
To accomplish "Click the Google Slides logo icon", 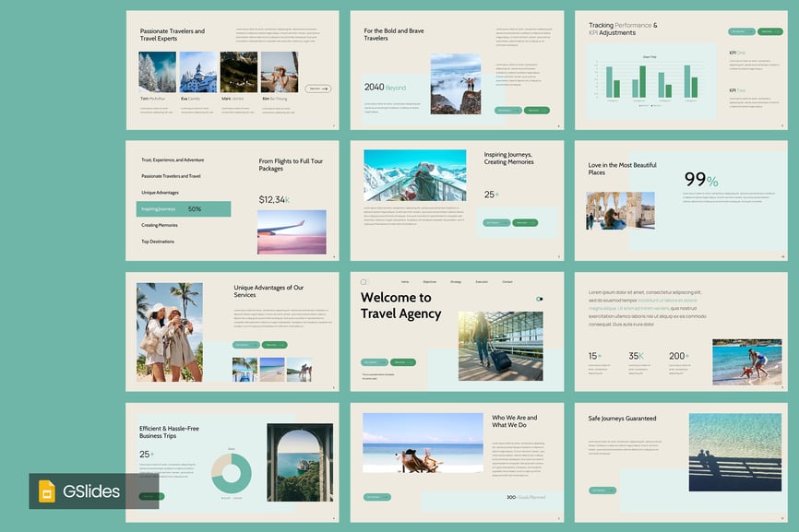I will click(x=46, y=491).
